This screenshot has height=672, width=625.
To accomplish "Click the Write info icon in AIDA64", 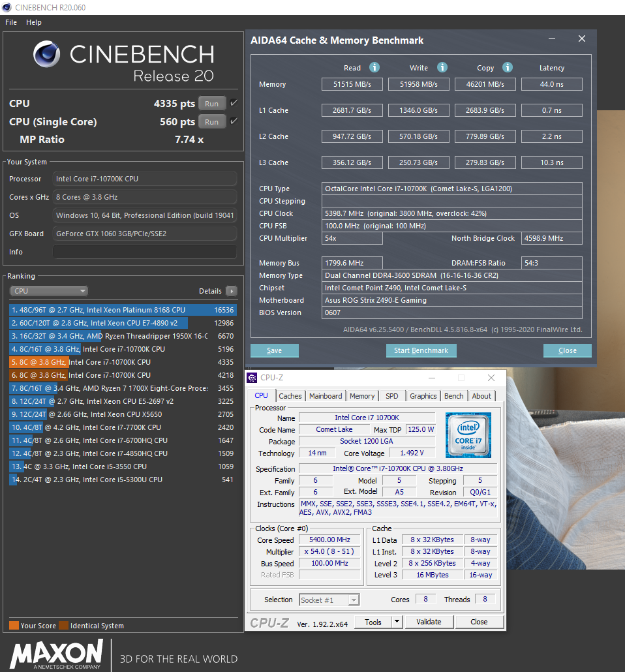I will point(442,67).
